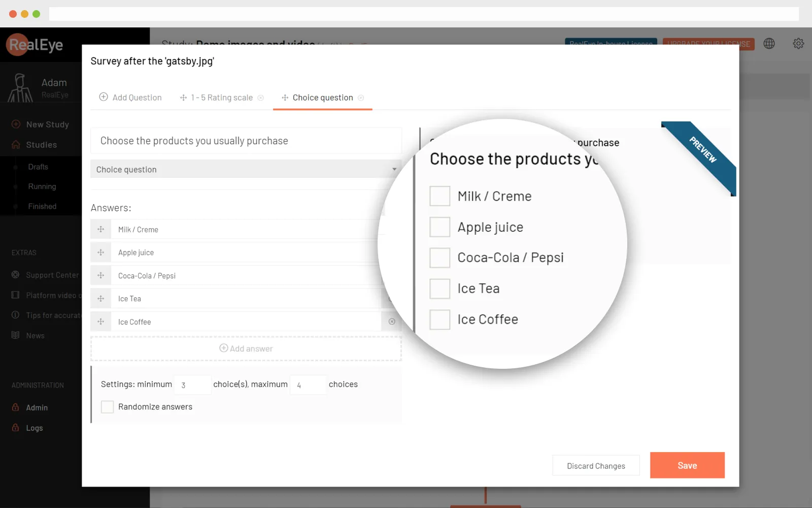Enable Randomize answers checkbox
This screenshot has width=812, height=508.
point(108,407)
